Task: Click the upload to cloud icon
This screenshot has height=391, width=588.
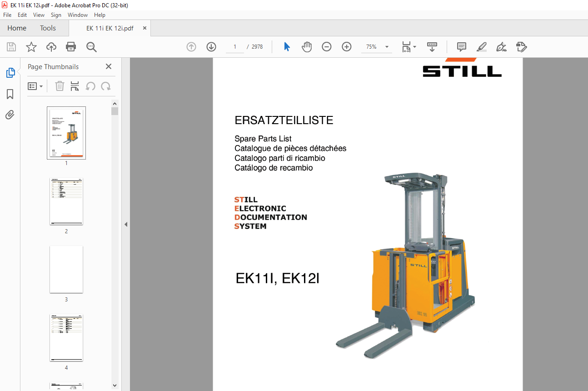Action: (x=51, y=47)
